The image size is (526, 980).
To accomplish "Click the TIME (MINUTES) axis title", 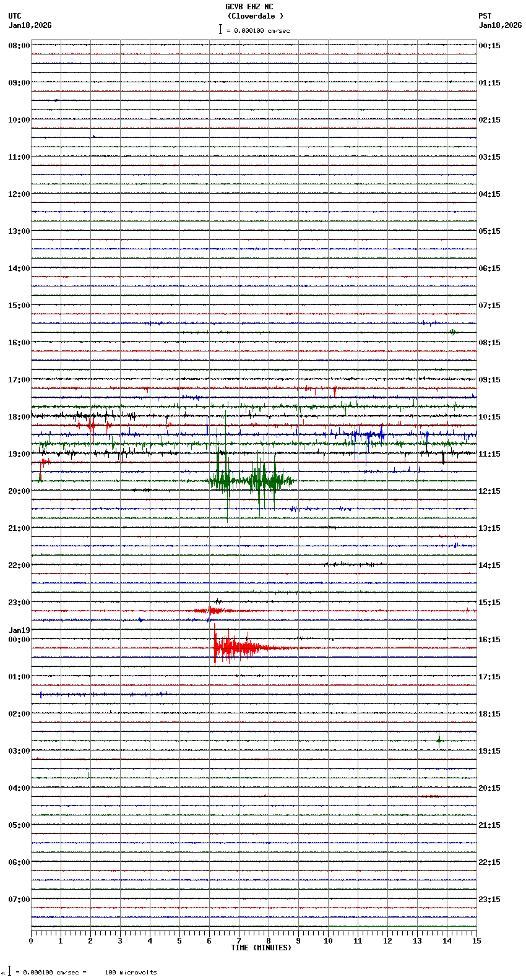I will (x=261, y=948).
